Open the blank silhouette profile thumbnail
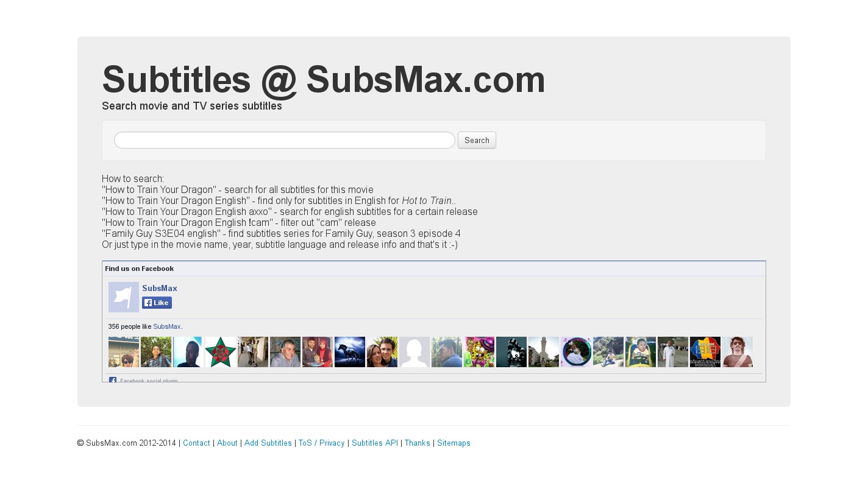This screenshot has width=868, height=478. pyautogui.click(x=414, y=352)
